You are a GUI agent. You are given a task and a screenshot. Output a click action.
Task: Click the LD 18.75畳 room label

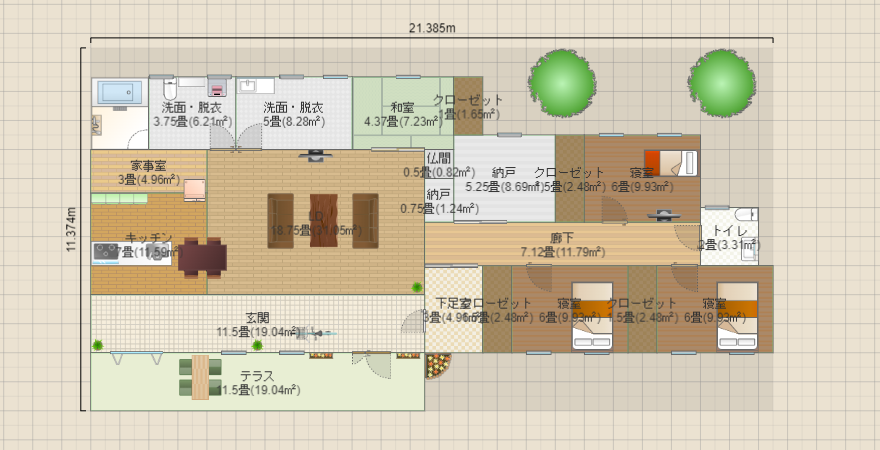(x=317, y=223)
